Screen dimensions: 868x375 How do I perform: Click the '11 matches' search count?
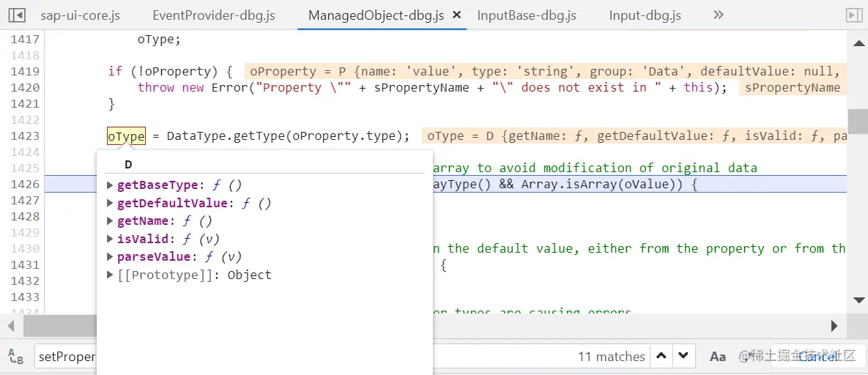pos(611,357)
